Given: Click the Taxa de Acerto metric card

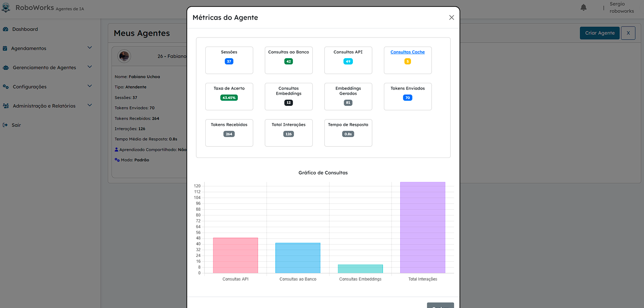Looking at the screenshot, I should click(229, 96).
